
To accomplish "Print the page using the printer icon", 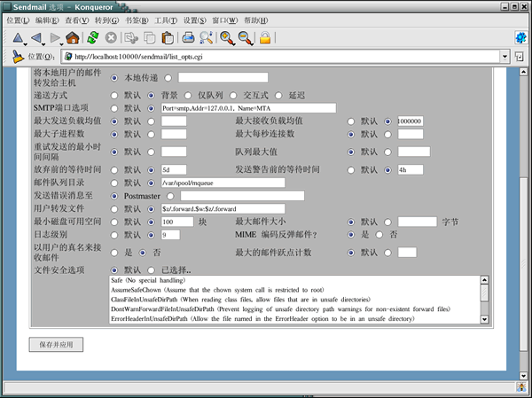I will 188,37.
